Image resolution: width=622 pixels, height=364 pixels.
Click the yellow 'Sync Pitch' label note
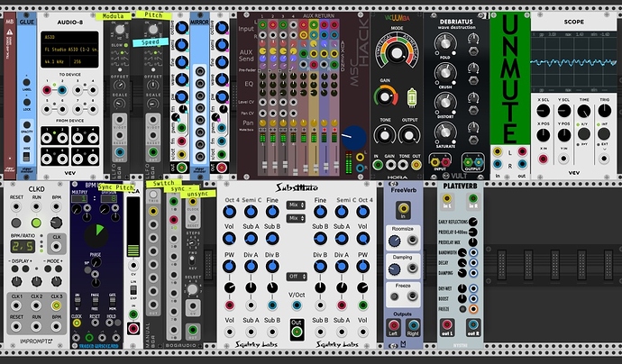pos(116,187)
